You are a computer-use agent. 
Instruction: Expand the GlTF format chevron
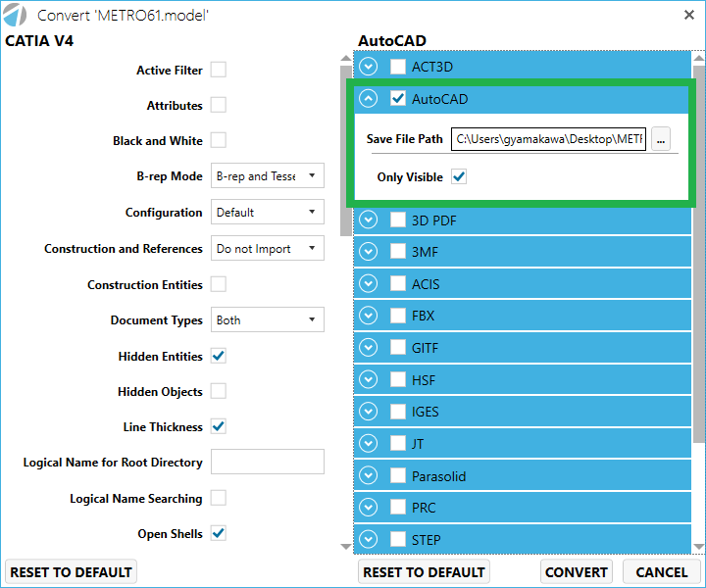click(x=369, y=347)
